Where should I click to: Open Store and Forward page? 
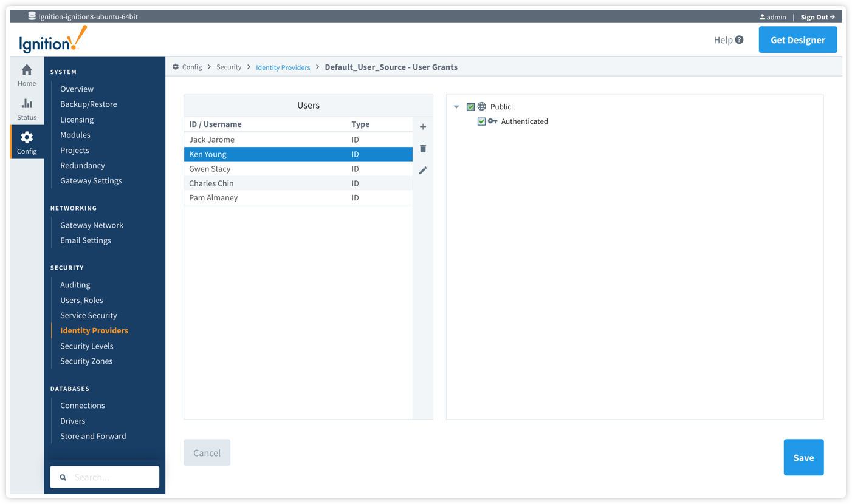[x=93, y=436]
